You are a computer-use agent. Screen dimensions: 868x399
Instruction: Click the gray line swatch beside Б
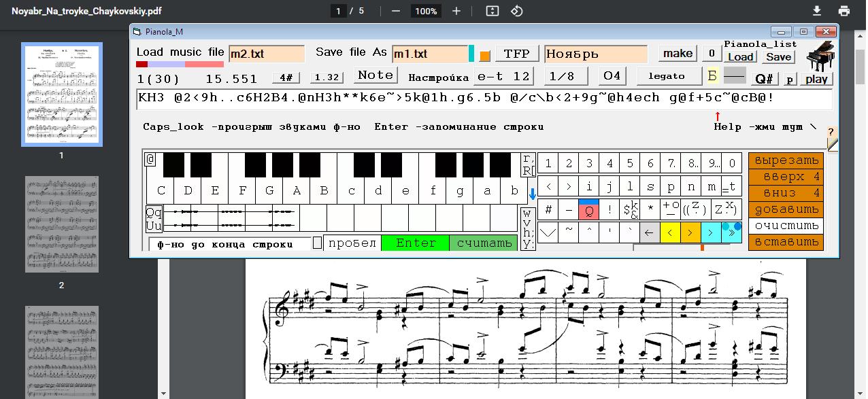pyautogui.click(x=735, y=76)
